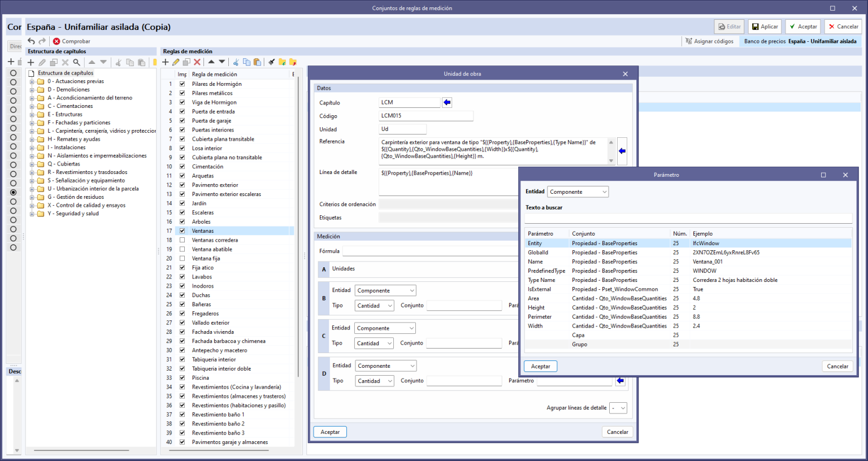Screen dimensions: 868x461
Task: Uncheck the Piscina rule checkbox
Action: tap(182, 378)
